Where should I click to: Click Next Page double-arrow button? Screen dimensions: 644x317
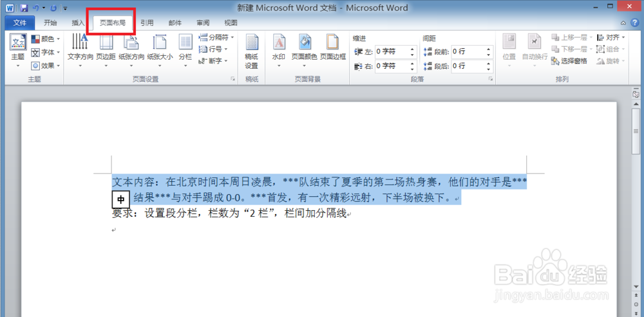pyautogui.click(x=636, y=313)
